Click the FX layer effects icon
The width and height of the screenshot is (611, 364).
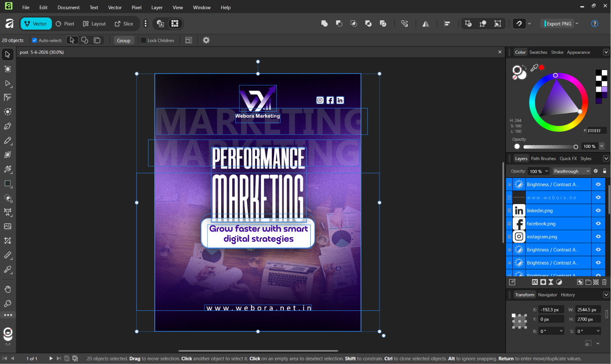pyautogui.click(x=535, y=282)
